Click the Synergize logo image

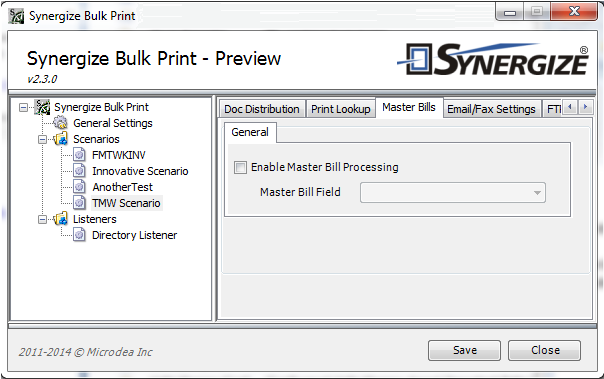coord(493,59)
